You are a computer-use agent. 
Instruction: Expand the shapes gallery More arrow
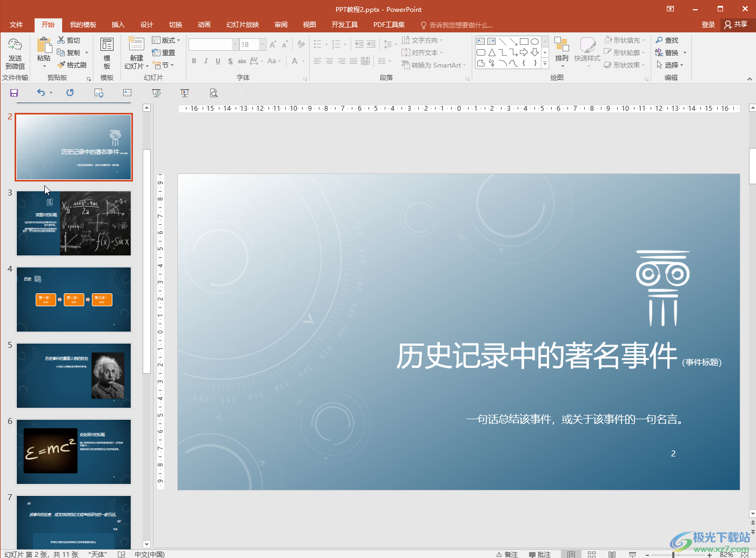tap(545, 64)
